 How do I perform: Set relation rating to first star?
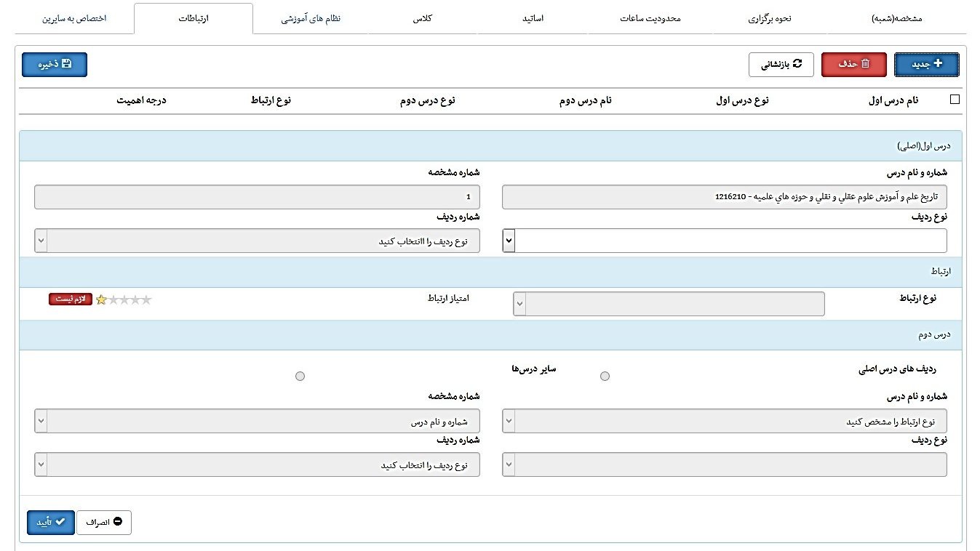tap(101, 299)
